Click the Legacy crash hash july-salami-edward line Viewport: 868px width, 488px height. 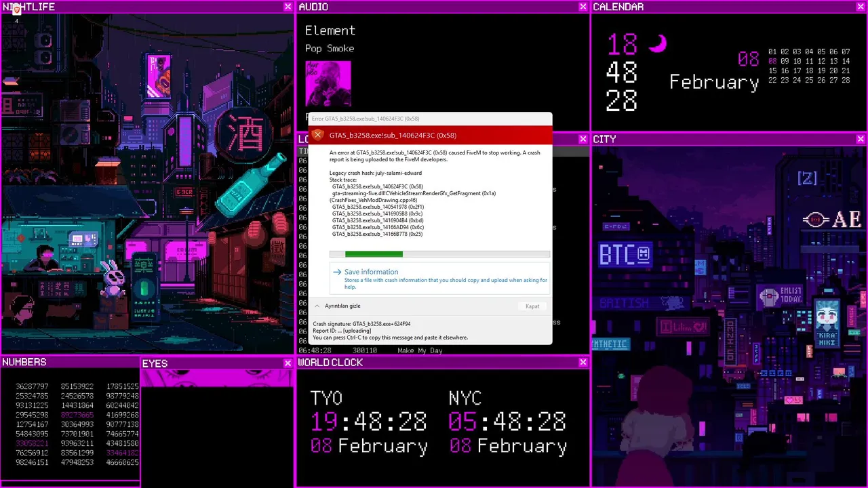click(376, 173)
